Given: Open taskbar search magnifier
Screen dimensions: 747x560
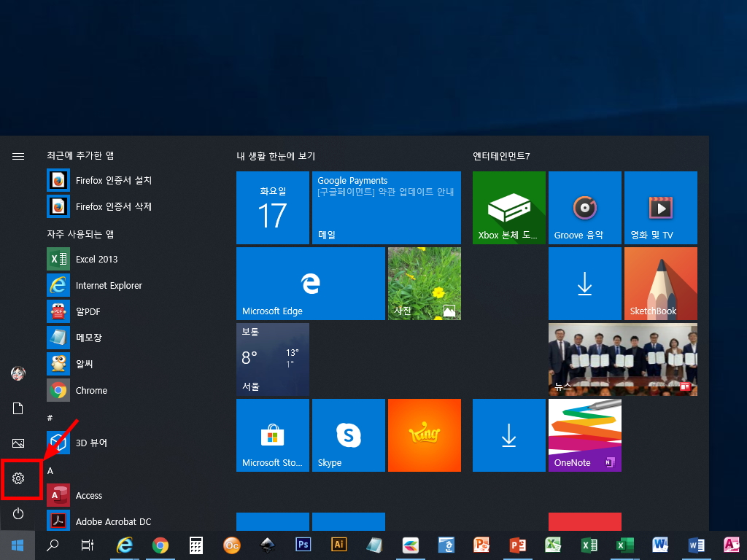Looking at the screenshot, I should click(x=53, y=545).
